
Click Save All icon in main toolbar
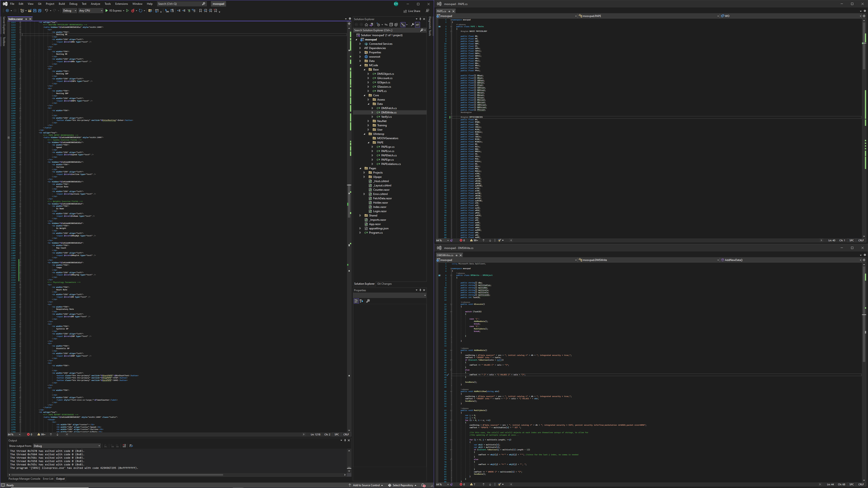pyautogui.click(x=40, y=11)
